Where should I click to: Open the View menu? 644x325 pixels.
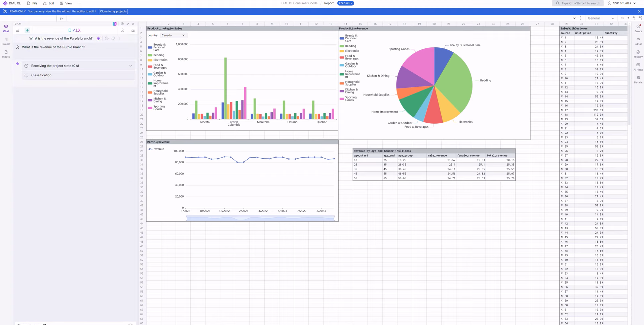(66, 3)
